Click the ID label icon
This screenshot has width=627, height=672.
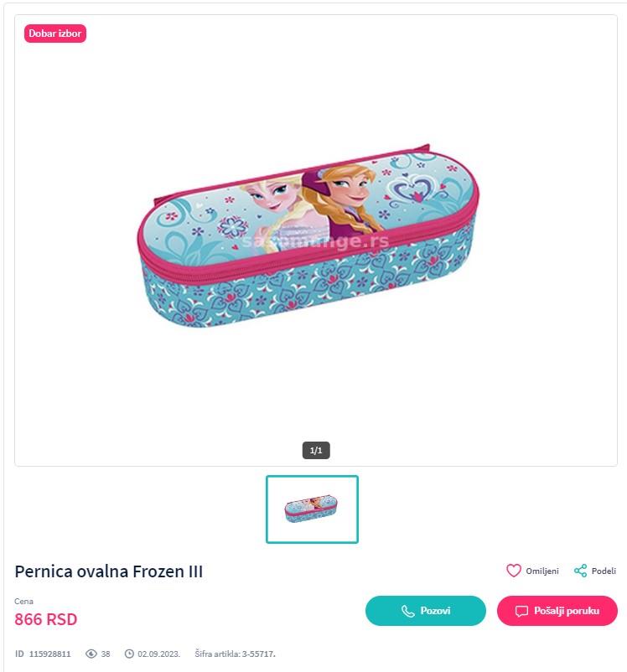(19, 654)
